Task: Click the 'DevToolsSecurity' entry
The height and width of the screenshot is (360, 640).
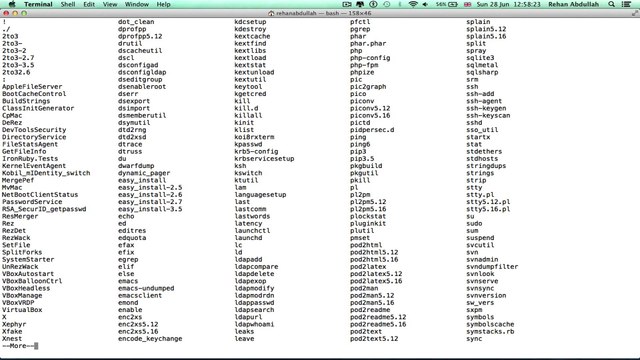Action: point(34,130)
